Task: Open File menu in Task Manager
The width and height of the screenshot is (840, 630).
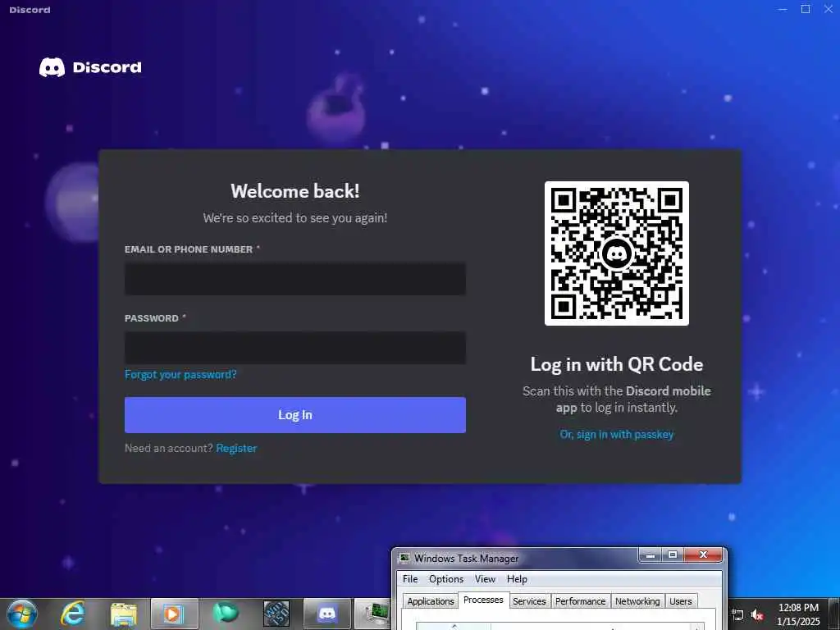Action: pyautogui.click(x=410, y=579)
